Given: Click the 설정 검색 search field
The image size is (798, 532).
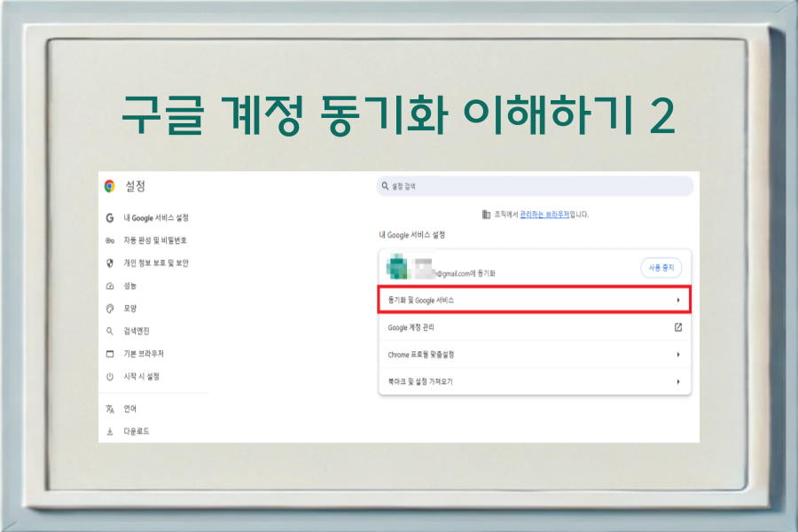Looking at the screenshot, I should click(x=535, y=186).
